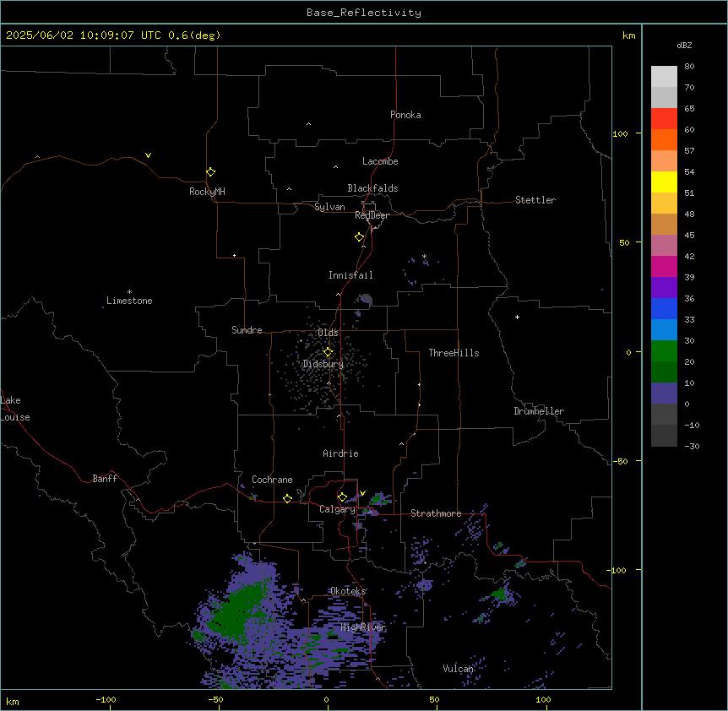Click the Ponoka city label
This screenshot has width=728, height=711.
pyautogui.click(x=405, y=115)
